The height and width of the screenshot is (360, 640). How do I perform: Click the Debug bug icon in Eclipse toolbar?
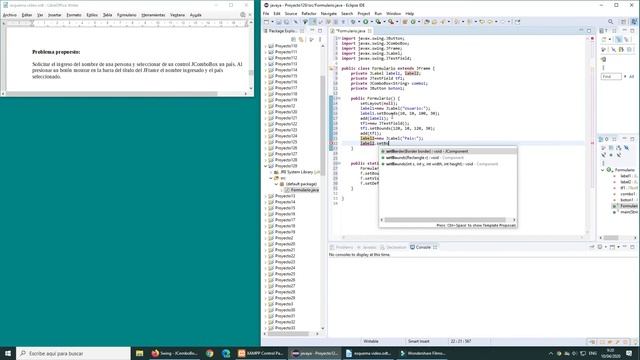click(353, 22)
